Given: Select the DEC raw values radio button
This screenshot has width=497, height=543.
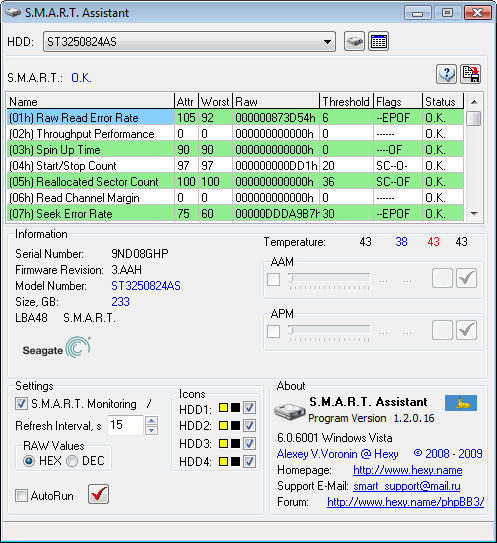Looking at the screenshot, I should [72, 461].
